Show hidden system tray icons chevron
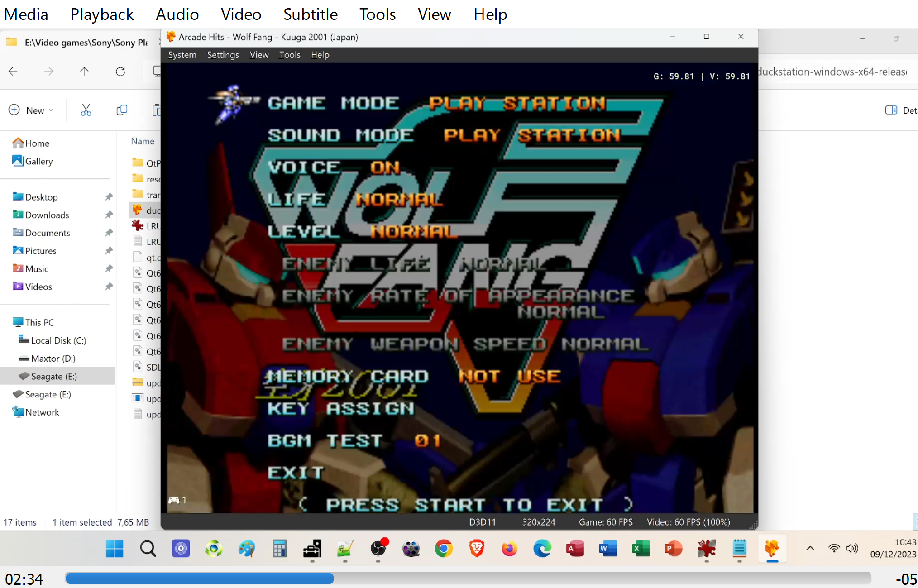 (810, 549)
